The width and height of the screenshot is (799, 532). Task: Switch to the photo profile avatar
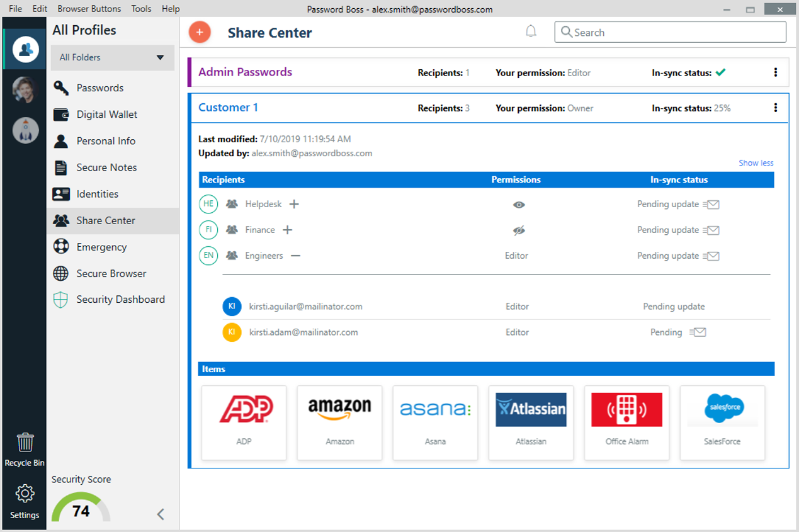[x=25, y=90]
